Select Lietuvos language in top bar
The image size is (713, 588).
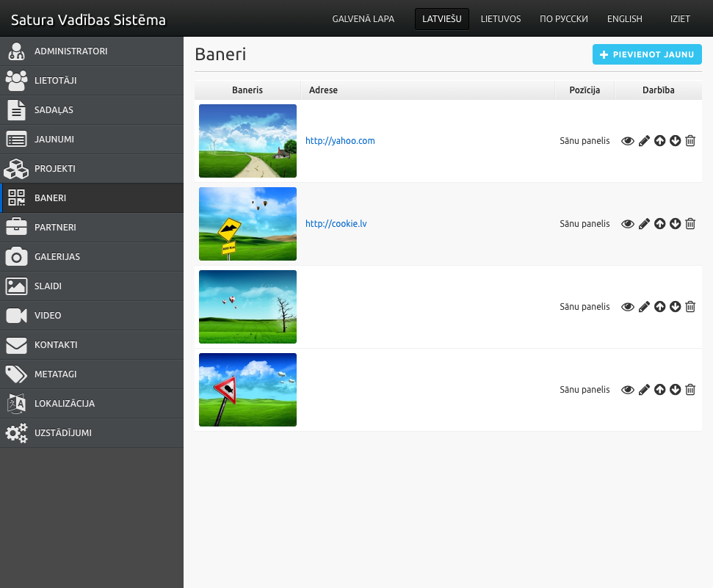click(501, 19)
